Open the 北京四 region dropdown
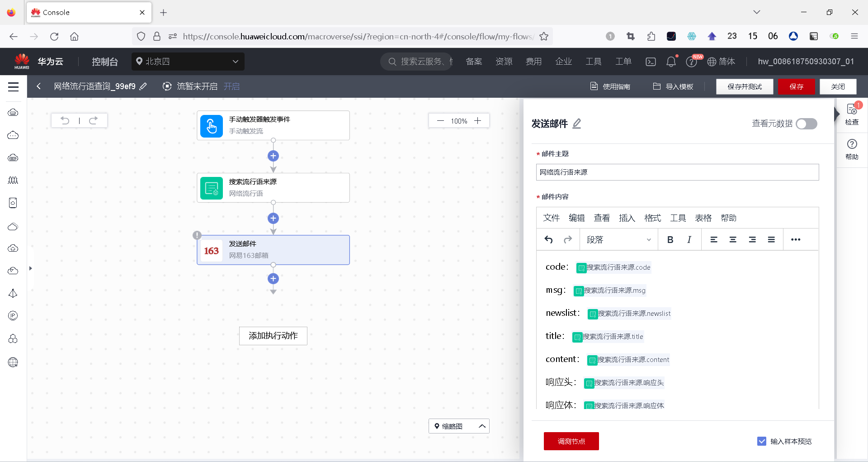This screenshot has width=868, height=462. 188,62
